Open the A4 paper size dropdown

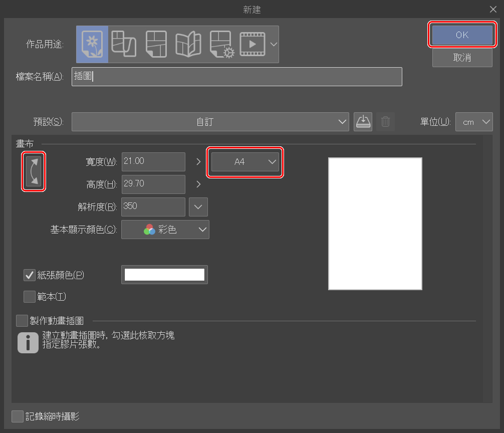point(245,162)
